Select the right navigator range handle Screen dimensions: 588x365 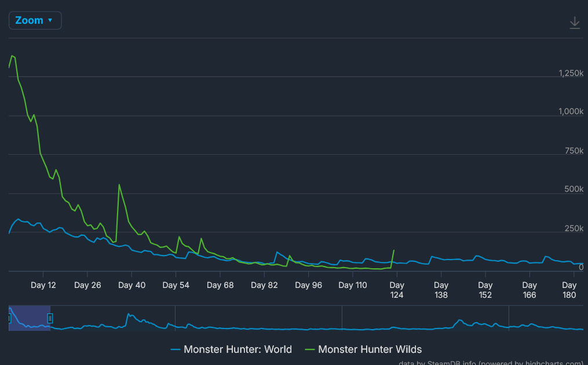[50, 319]
